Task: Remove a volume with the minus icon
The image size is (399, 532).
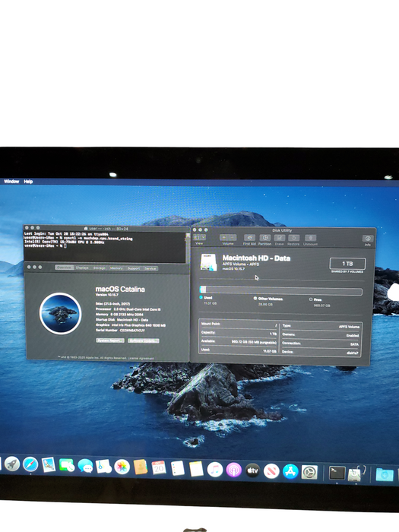Action: pyautogui.click(x=232, y=237)
